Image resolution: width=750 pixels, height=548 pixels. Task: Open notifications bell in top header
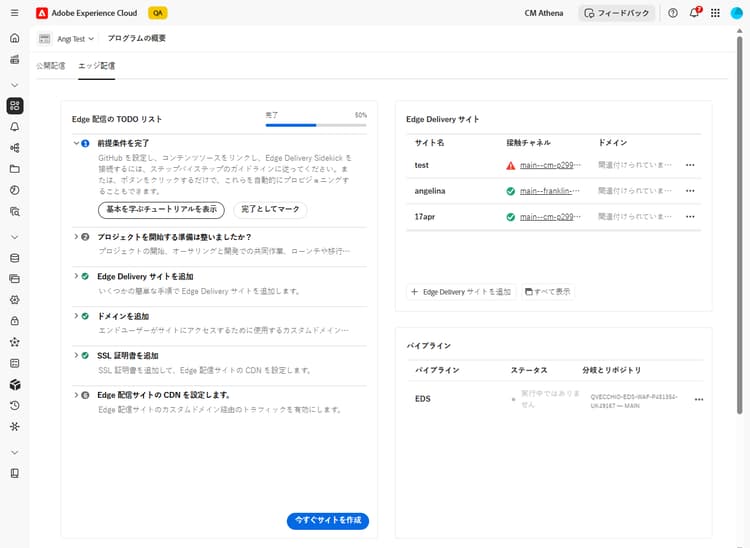(694, 13)
